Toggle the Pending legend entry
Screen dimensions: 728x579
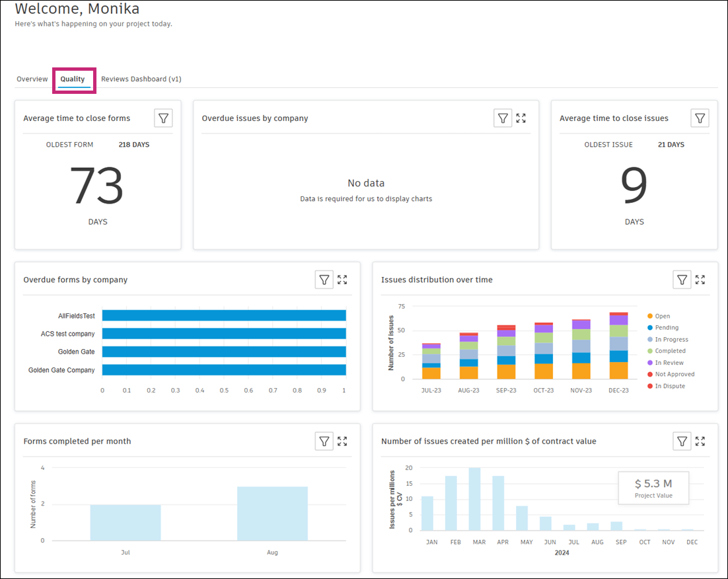tap(663, 328)
